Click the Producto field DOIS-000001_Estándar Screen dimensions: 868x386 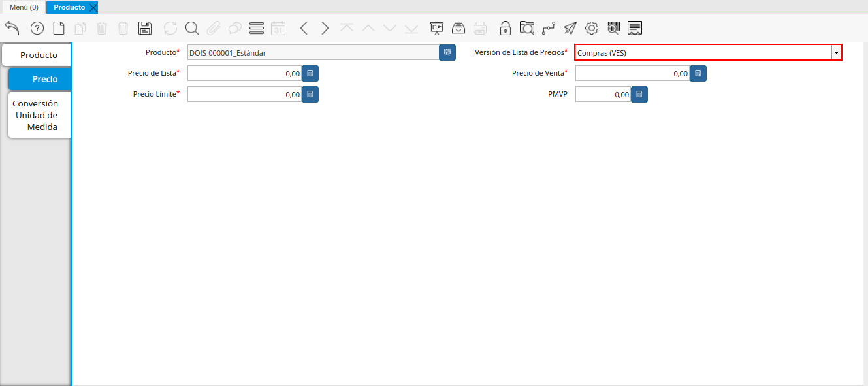(313, 52)
